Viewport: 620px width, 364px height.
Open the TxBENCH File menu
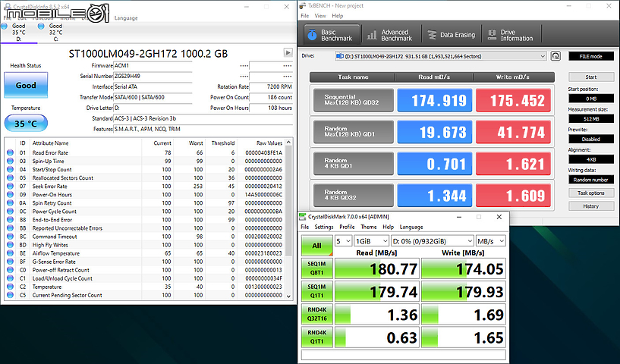coord(304,16)
